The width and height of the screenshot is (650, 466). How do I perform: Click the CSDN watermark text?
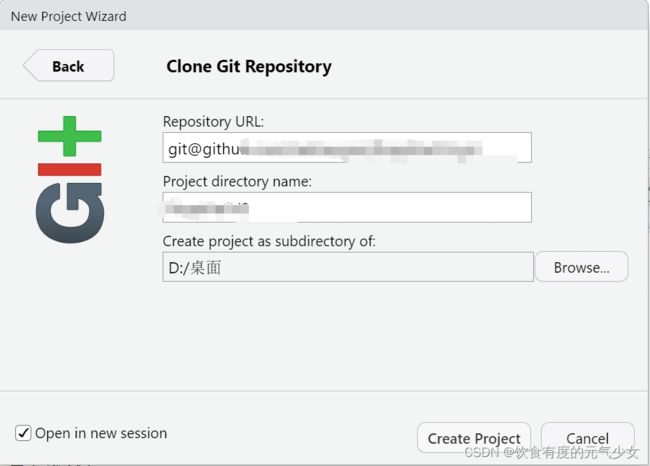551,452
